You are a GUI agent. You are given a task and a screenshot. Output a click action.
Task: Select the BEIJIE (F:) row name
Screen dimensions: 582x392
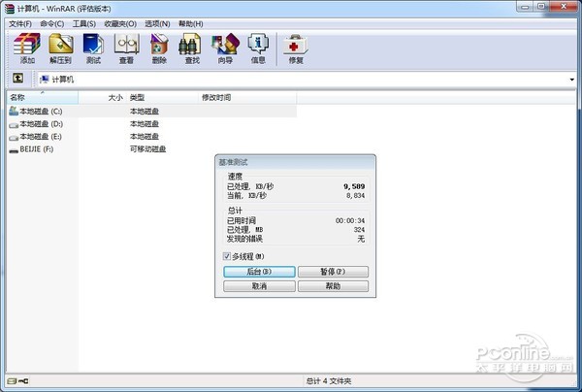click(x=37, y=149)
